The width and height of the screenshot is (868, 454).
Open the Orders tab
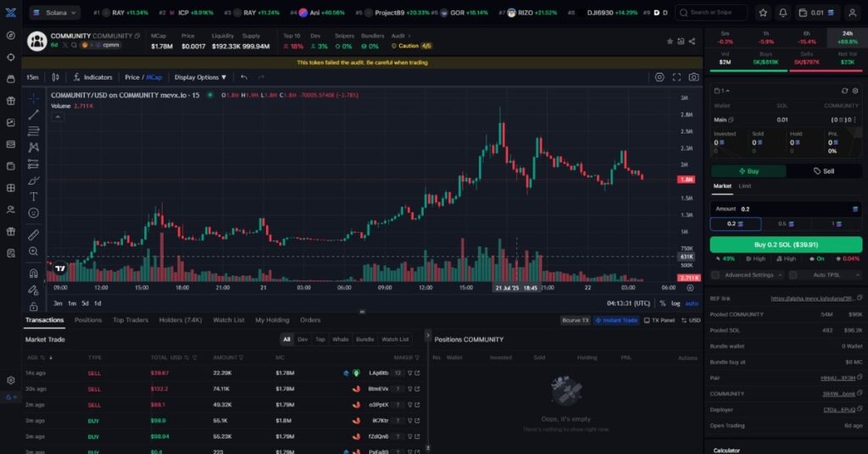point(310,319)
